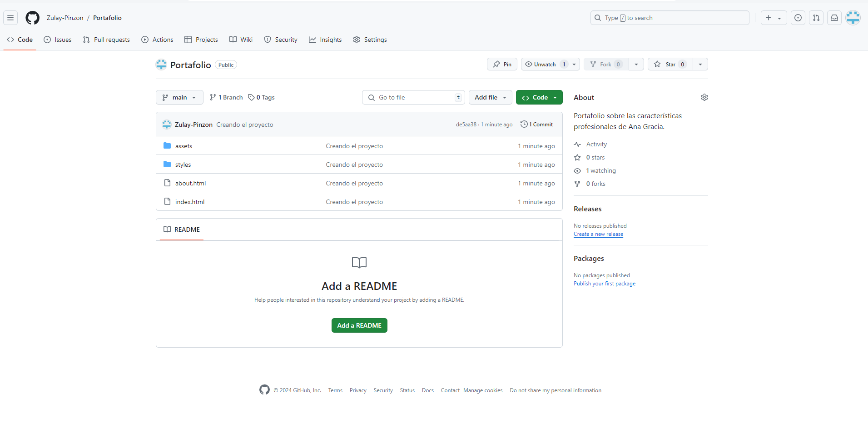This screenshot has height=434, width=868.
Task: View the 1 Commit history
Action: (x=537, y=124)
